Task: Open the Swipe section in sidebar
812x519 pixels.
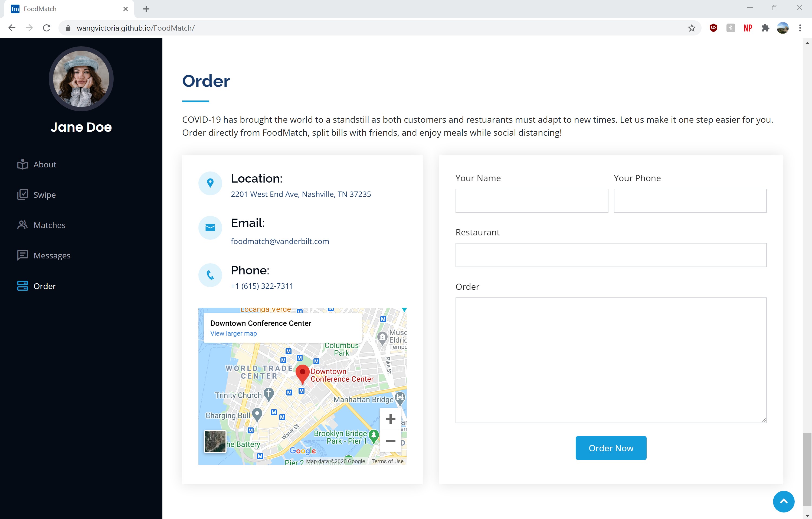Action: click(44, 195)
